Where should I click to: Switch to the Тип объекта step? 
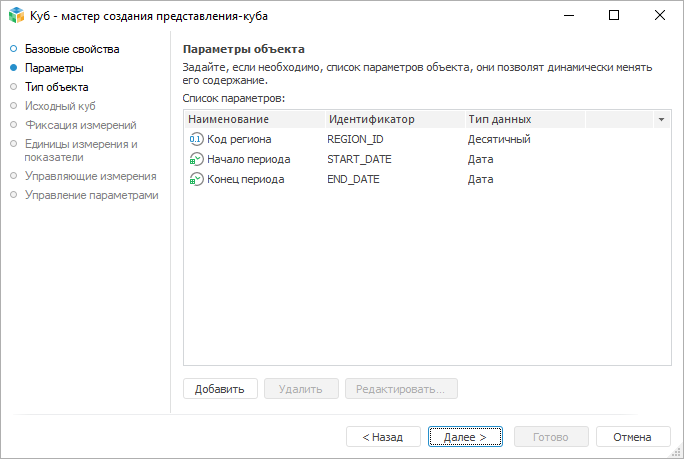point(56,87)
